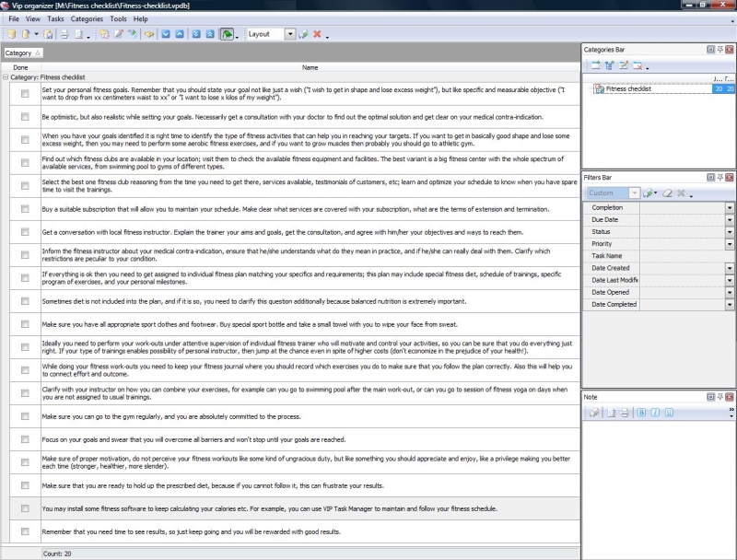Screen dimensions: 737x560
Task: Click the Print icon in the main toolbar
Action: click(x=64, y=34)
